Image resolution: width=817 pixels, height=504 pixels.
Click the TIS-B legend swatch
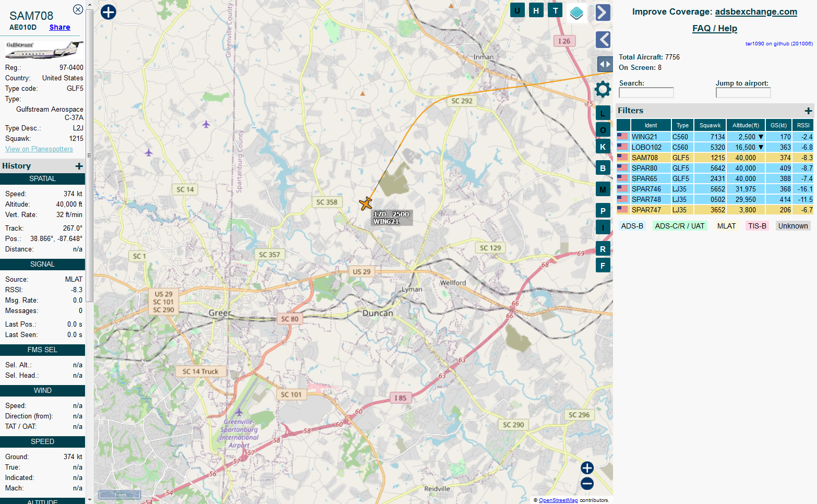(757, 226)
